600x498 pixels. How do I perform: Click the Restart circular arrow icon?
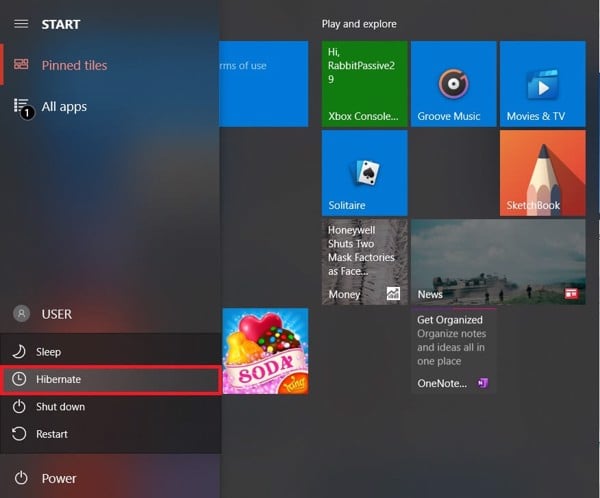(x=19, y=434)
